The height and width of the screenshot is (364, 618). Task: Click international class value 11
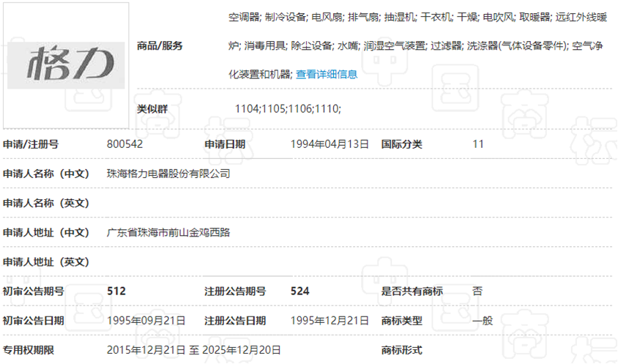[x=478, y=144]
